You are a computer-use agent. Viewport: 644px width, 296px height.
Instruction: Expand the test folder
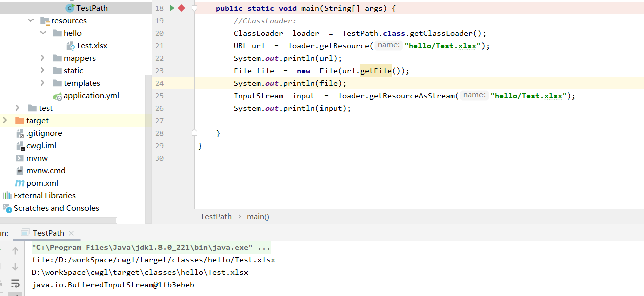tap(17, 108)
